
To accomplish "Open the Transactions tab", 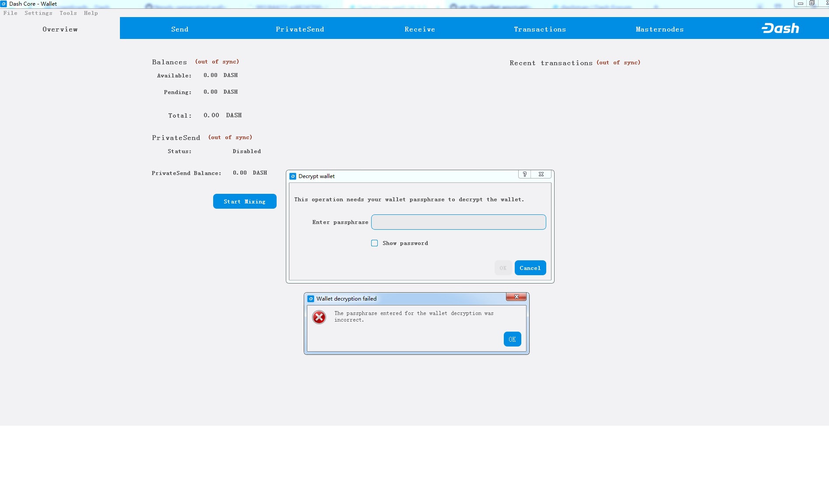I will point(540,29).
